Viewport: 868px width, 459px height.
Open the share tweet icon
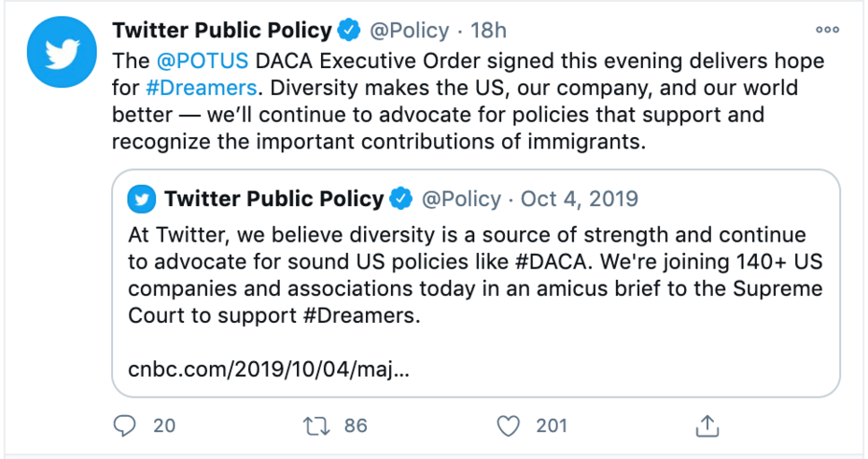pyautogui.click(x=708, y=426)
